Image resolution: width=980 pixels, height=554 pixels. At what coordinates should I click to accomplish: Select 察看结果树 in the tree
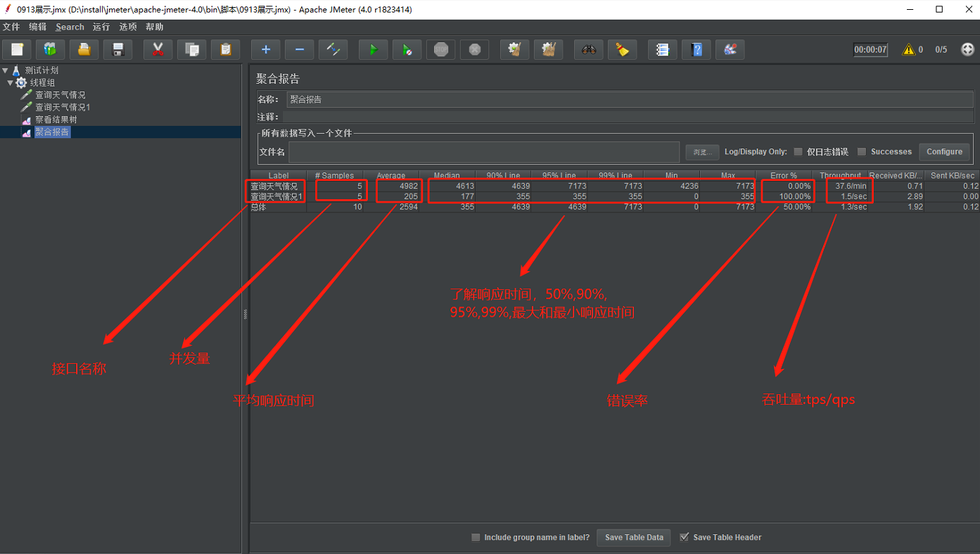[56, 120]
